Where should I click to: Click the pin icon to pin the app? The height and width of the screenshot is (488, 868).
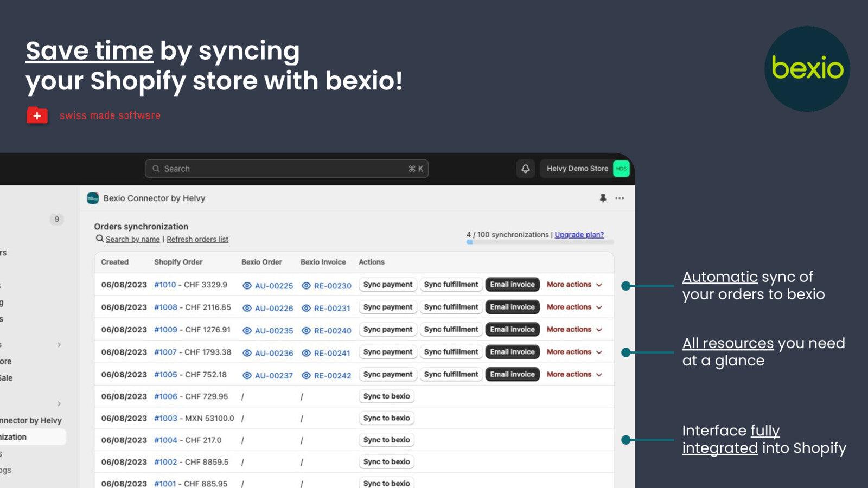[x=604, y=198]
